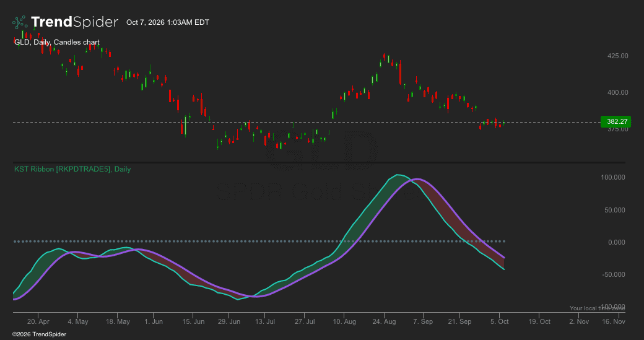Click the 2. Nov date label
The height and width of the screenshot is (340, 644).
[x=579, y=321]
